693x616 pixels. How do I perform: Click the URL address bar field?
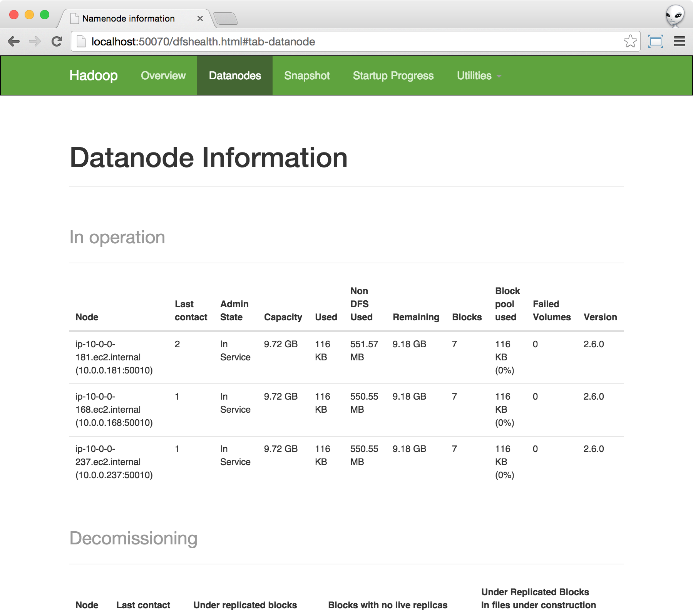[x=346, y=42]
